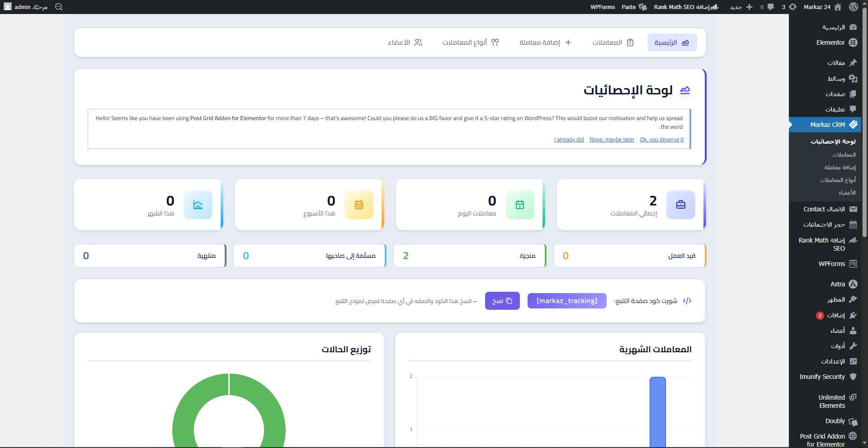Click the calendar icon on هذا الأسبوع card
Image resolution: width=868 pixels, height=448 pixels.
[x=359, y=205]
